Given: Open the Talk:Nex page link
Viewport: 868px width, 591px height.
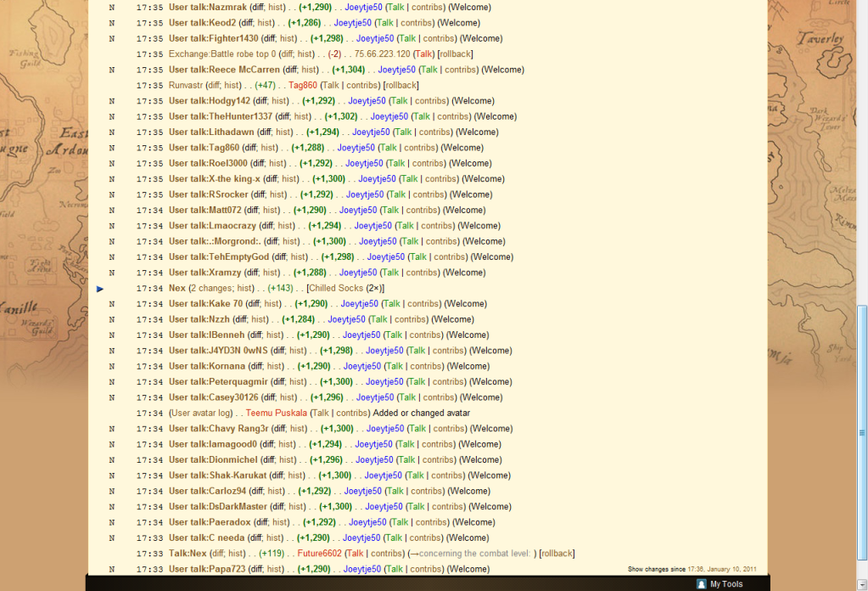Looking at the screenshot, I should 188,554.
